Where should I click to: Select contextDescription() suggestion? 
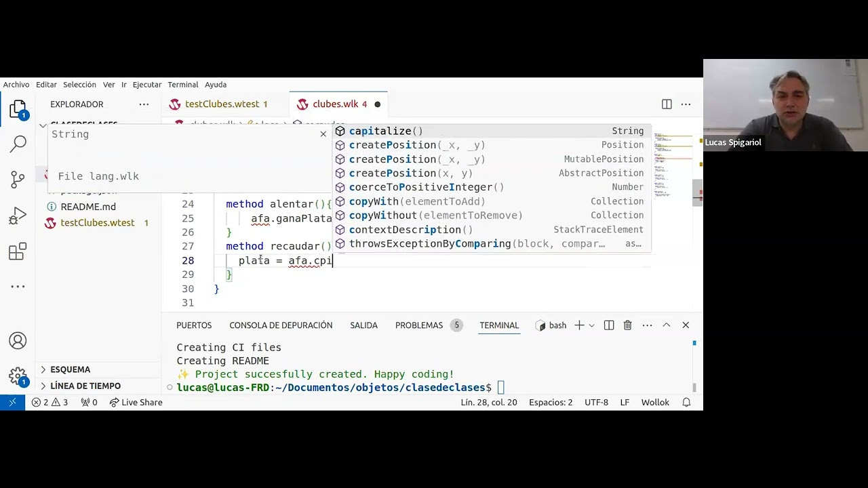point(491,230)
